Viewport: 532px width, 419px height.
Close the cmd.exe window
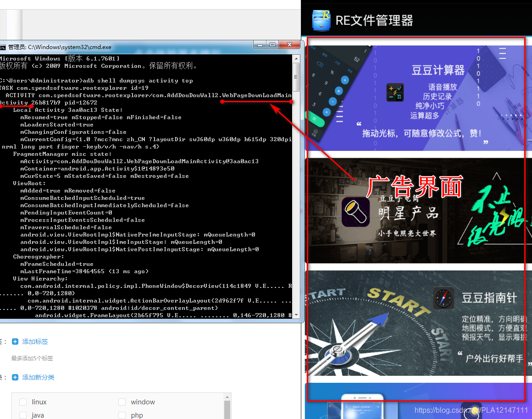click(x=289, y=45)
